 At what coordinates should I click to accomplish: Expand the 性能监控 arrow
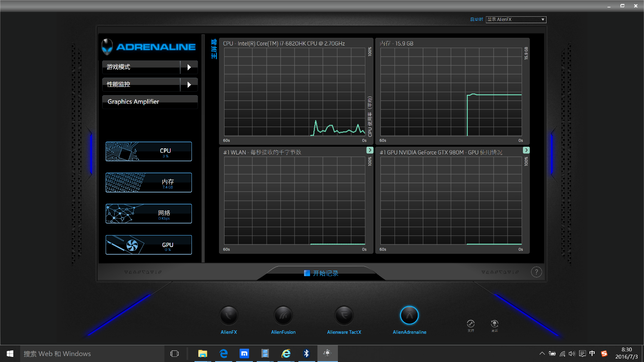[x=189, y=84]
